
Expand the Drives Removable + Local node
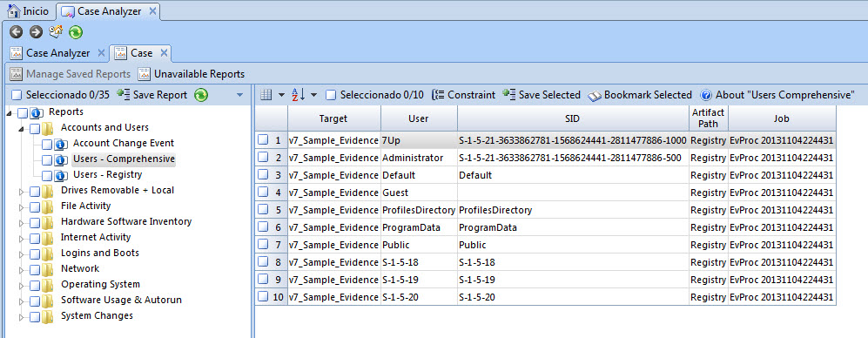(x=22, y=192)
